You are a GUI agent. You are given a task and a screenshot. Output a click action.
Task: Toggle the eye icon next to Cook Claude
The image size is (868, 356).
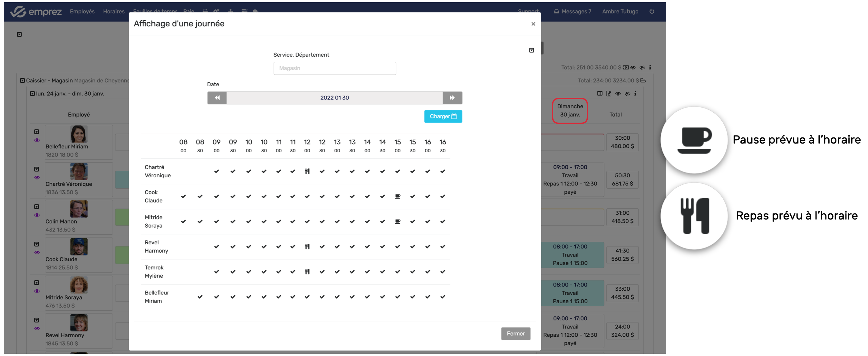37,252
